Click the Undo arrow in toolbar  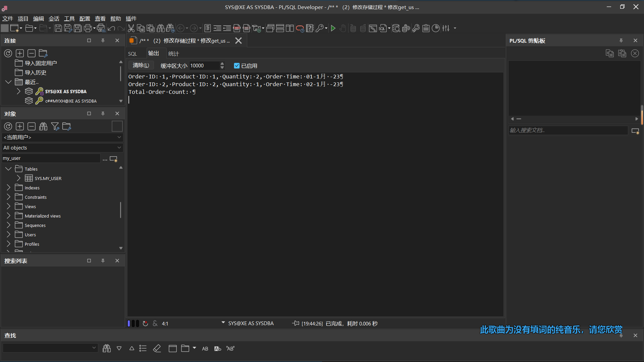click(x=112, y=28)
